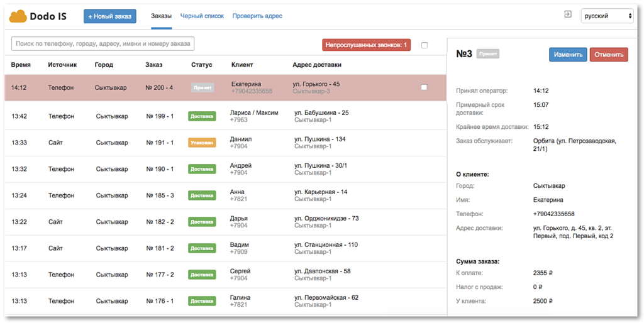Click phone +79042335658 in the list row
The width and height of the screenshot is (644, 323).
click(252, 91)
